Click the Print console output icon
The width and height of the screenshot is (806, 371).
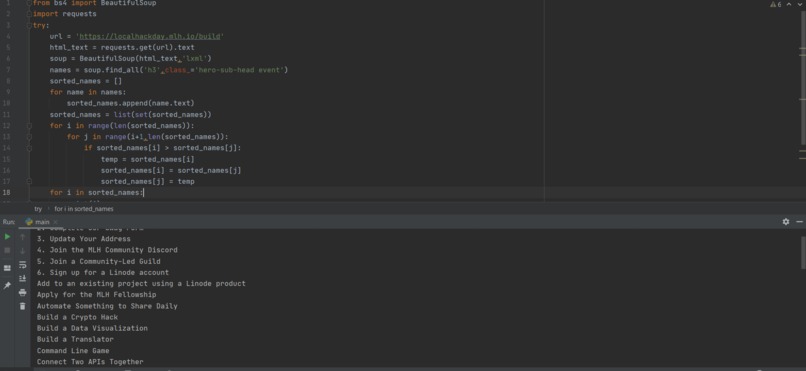coord(23,292)
